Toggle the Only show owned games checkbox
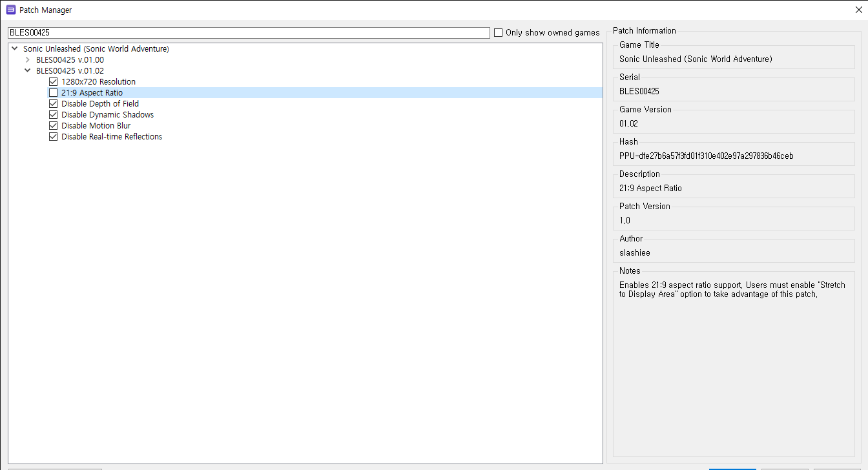 click(498, 33)
